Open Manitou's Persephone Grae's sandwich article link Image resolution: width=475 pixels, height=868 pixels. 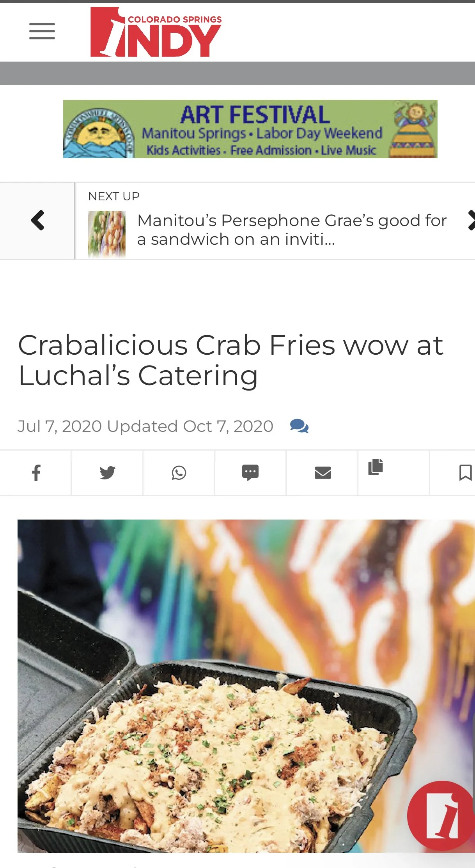(292, 230)
